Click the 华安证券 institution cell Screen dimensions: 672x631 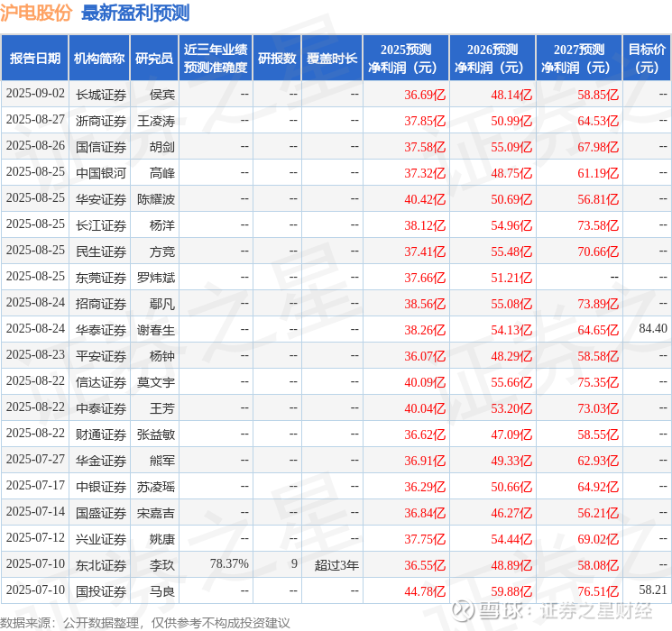coord(101,199)
